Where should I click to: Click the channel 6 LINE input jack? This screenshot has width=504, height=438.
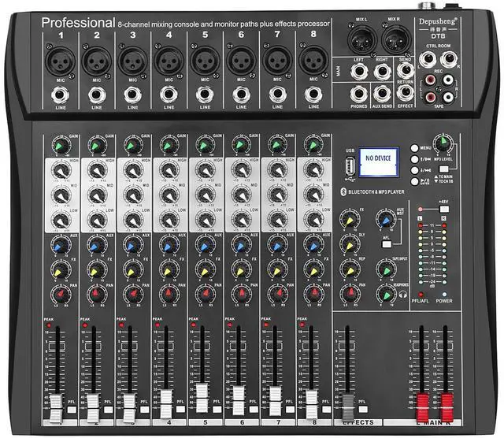pyautogui.click(x=241, y=95)
